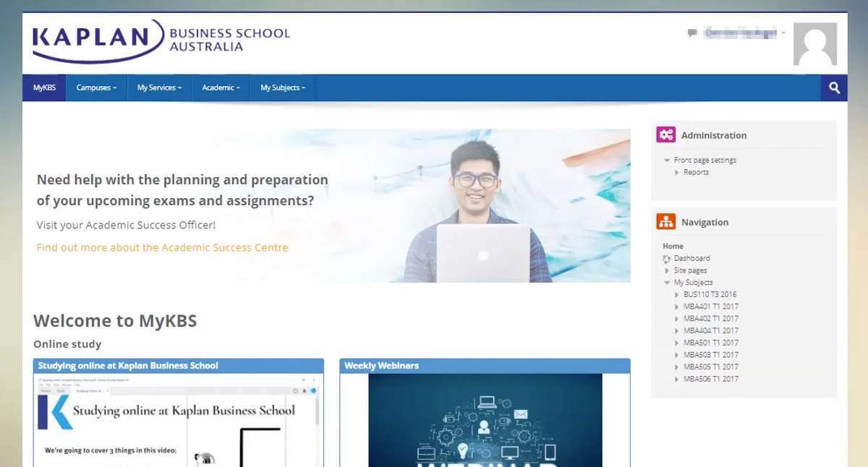Click the blurred user name text
Image resolution: width=868 pixels, height=467 pixels.
(740, 33)
